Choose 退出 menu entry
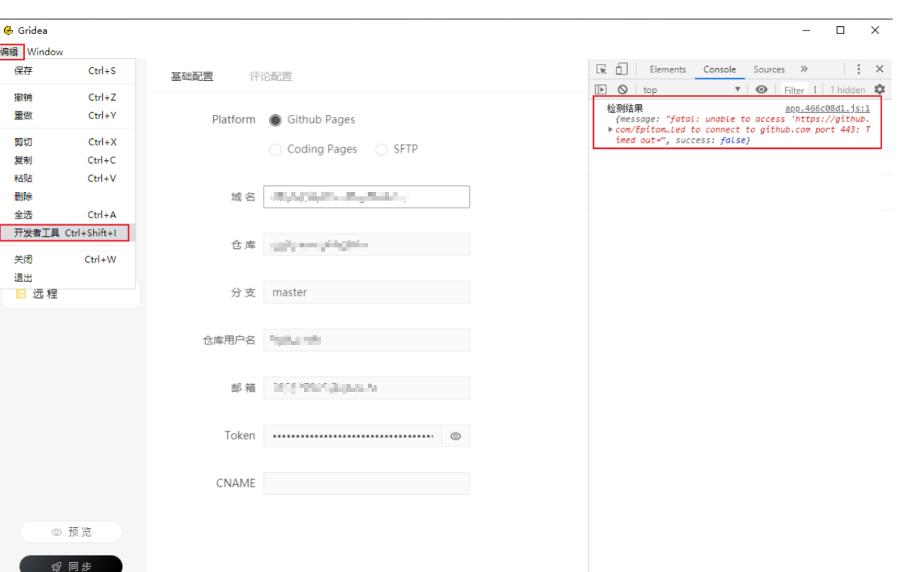Viewport: 924px width, 572px height. coord(67,278)
